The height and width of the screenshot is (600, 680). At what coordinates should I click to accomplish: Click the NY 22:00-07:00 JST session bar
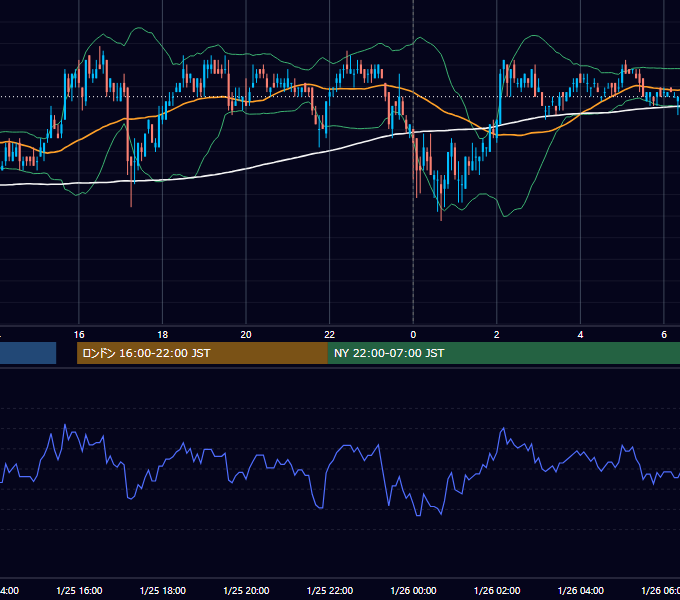pos(503,353)
